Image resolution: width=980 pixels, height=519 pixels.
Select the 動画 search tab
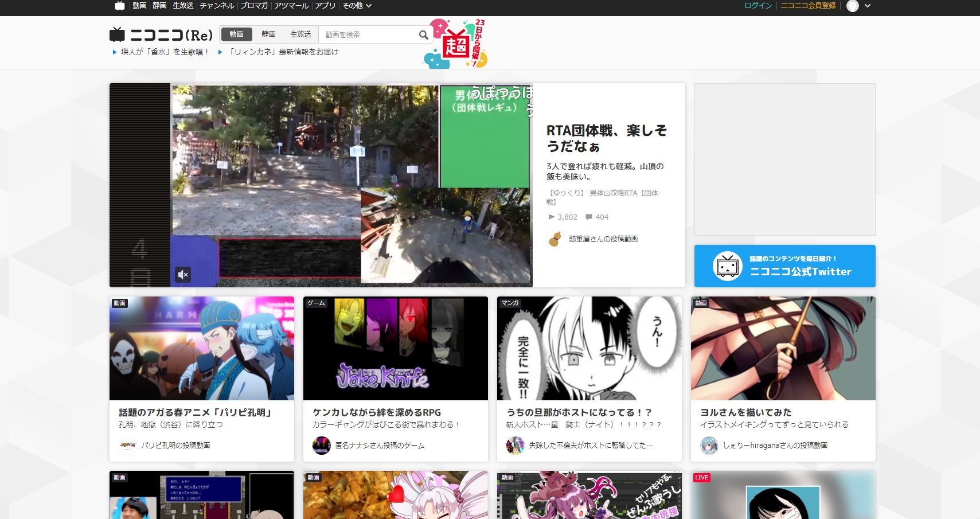pos(236,34)
